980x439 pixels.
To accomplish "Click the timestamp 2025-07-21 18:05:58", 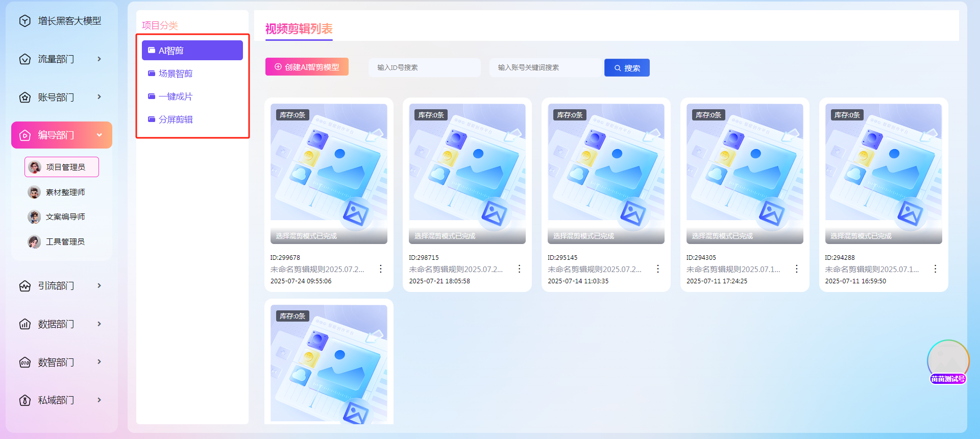I will (439, 281).
